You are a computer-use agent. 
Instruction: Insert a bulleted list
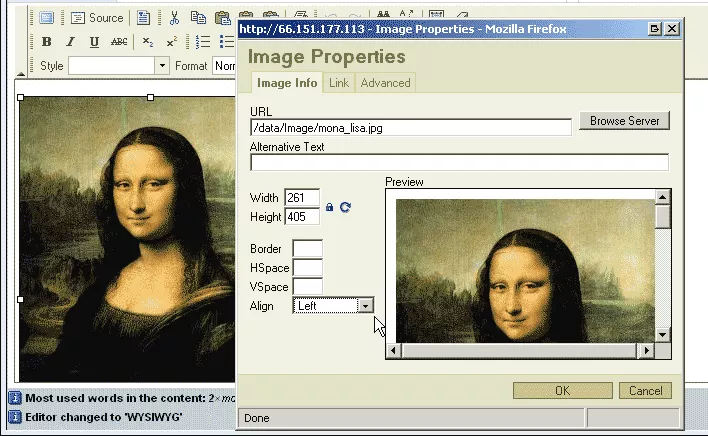click(x=227, y=42)
